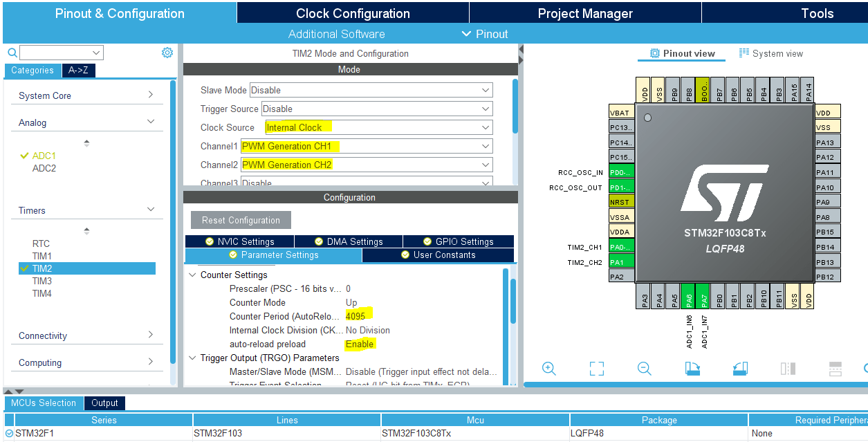Open Additional Software
The height and width of the screenshot is (442, 868).
[x=337, y=33]
